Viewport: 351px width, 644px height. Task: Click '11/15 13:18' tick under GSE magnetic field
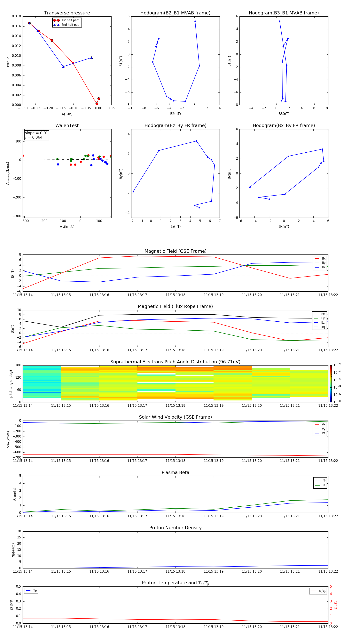click(x=175, y=295)
